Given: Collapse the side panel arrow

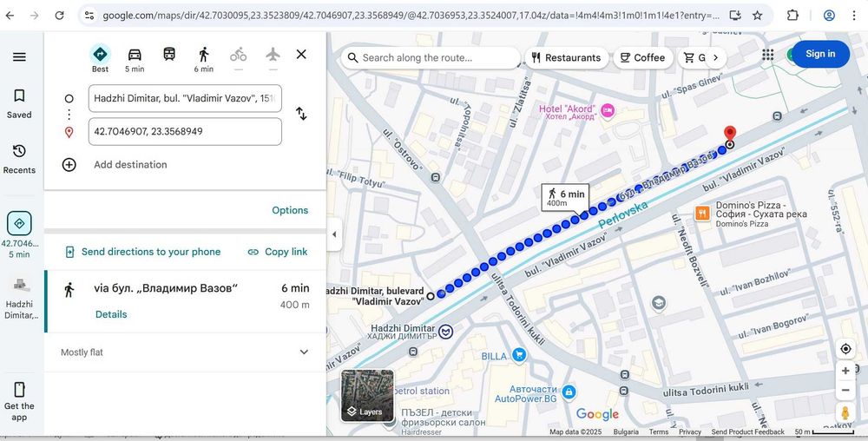Looking at the screenshot, I should [334, 234].
